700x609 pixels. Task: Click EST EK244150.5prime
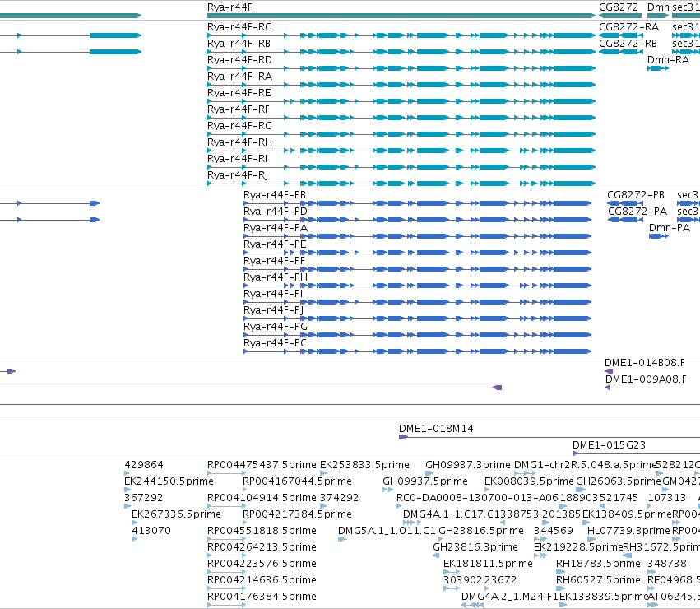(169, 482)
